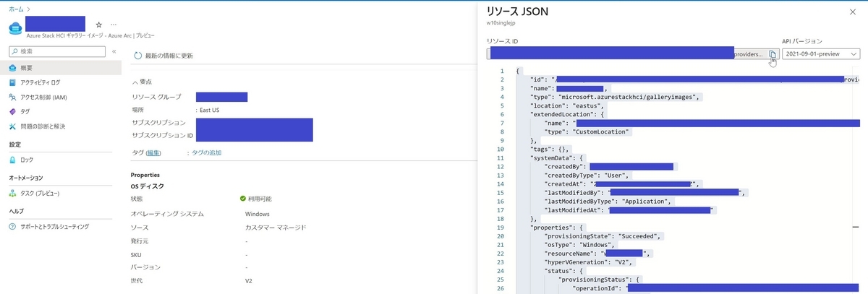Click the リソース JSON panel title
The image size is (868, 294).
[516, 12]
